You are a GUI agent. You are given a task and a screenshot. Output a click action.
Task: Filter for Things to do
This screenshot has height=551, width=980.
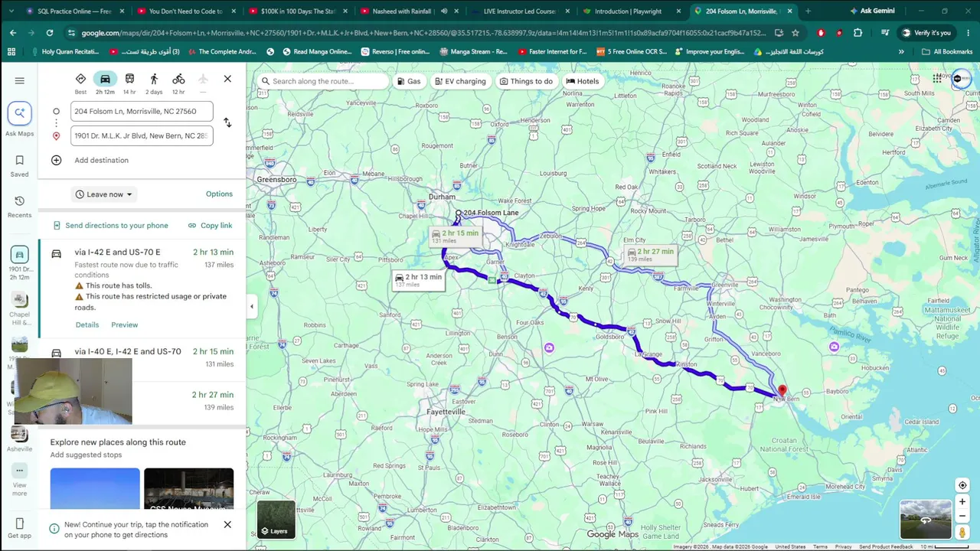click(x=526, y=81)
